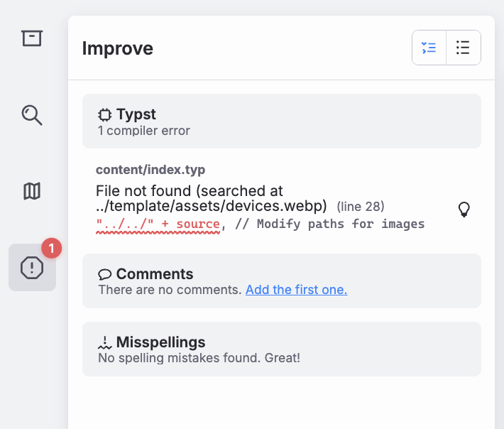Image resolution: width=504 pixels, height=429 pixels.
Task: Click the red error count badge
Action: coord(51,249)
